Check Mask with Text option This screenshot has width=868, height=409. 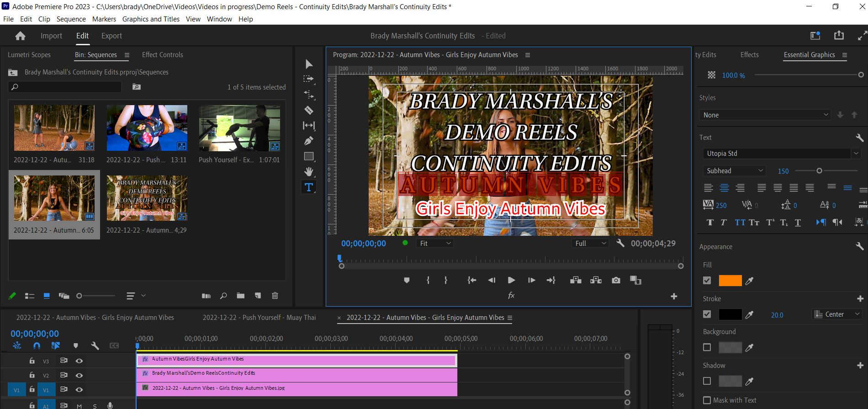707,400
